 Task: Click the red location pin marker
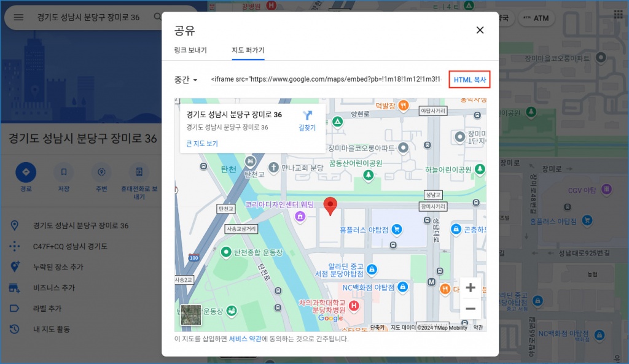tap(330, 207)
